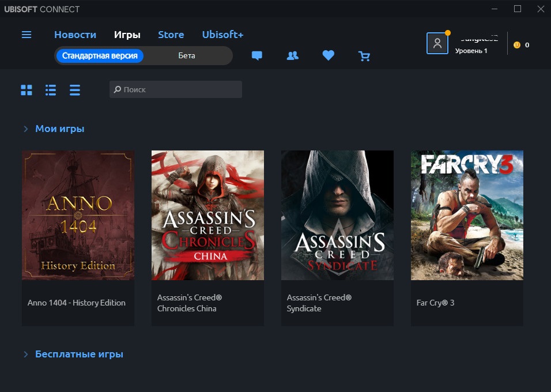Go to the Новости tab
The image size is (551, 392).
click(x=75, y=35)
